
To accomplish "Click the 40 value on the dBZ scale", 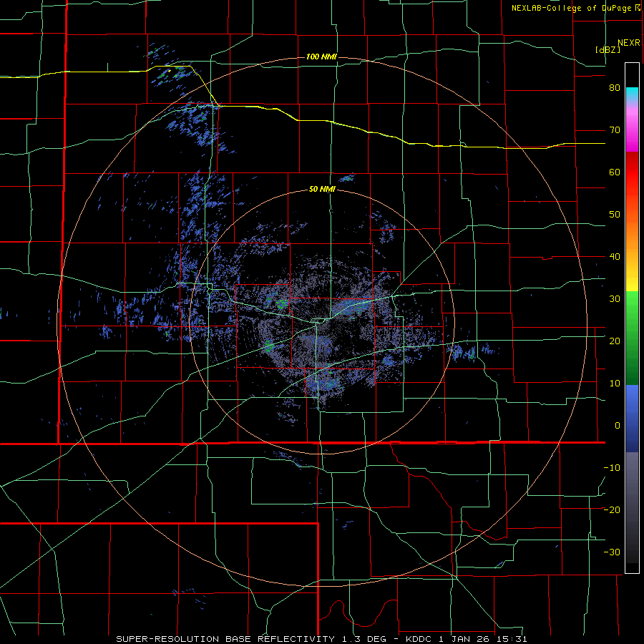I will 615,257.
